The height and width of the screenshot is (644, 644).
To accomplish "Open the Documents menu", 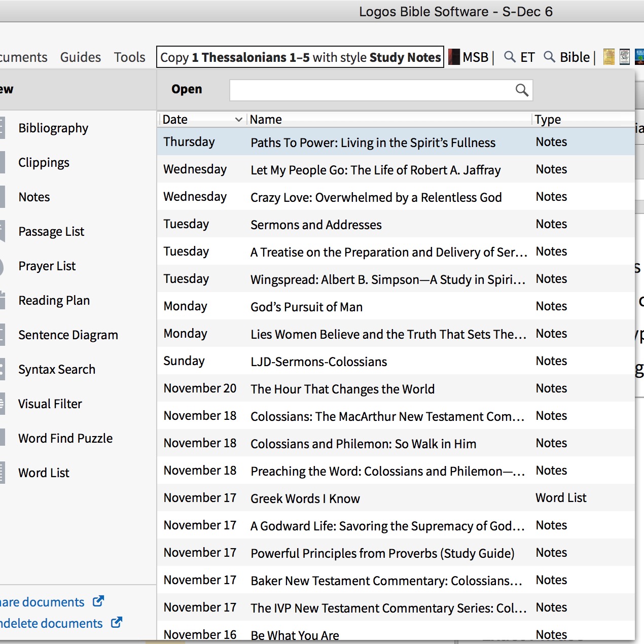I will click(x=23, y=57).
